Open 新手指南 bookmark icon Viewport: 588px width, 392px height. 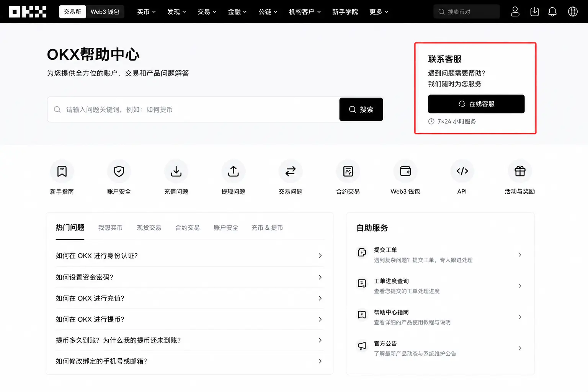(62, 171)
